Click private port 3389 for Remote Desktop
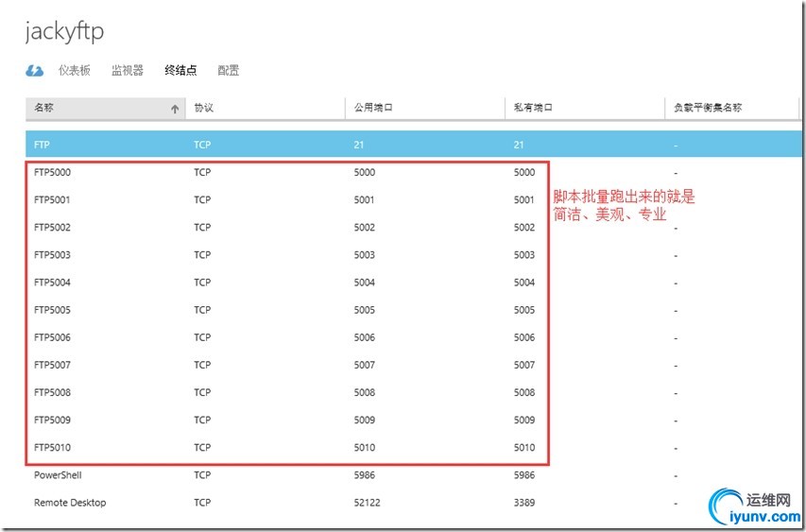The image size is (806, 532). (524, 503)
